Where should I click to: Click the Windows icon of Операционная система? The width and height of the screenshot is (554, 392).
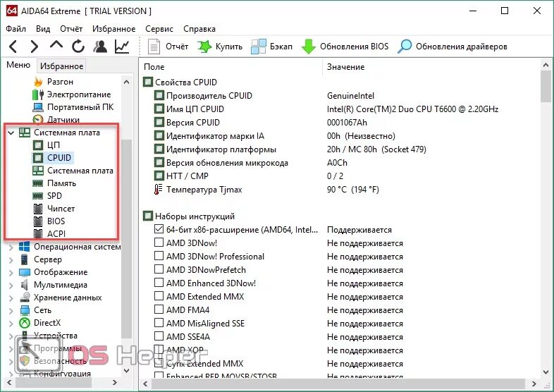[x=25, y=247]
